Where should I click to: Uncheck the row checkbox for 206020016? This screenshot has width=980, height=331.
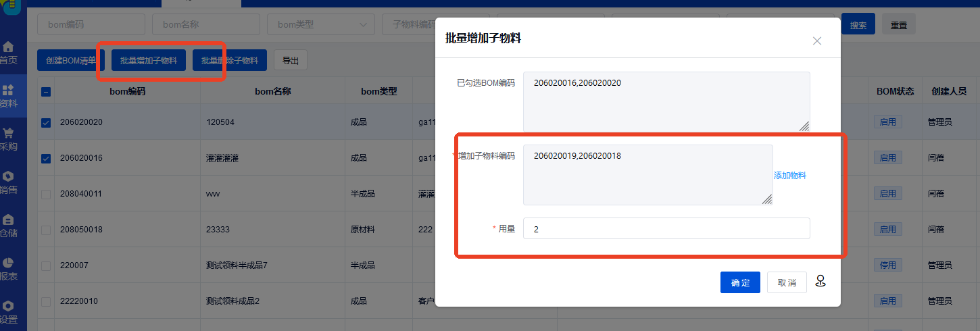coord(46,159)
